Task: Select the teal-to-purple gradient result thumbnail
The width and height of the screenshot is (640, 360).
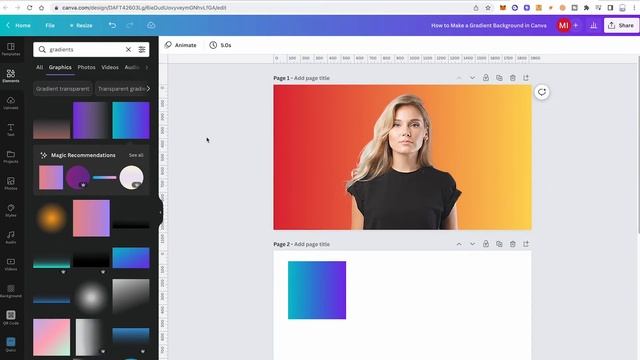Action: click(131, 120)
